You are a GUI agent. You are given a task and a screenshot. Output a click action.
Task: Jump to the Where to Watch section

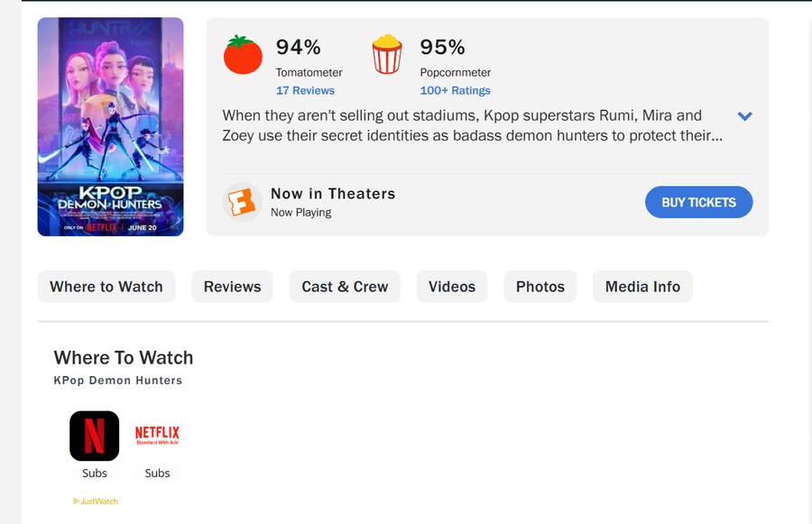(x=106, y=287)
